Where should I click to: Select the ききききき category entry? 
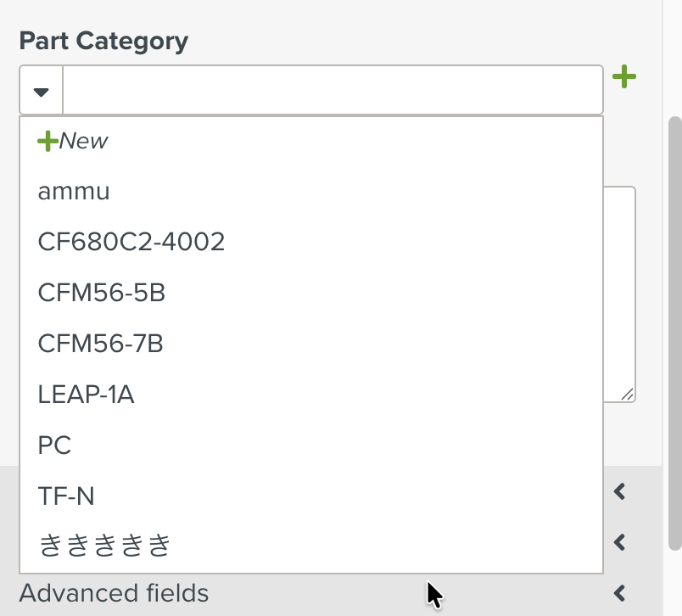click(311, 545)
